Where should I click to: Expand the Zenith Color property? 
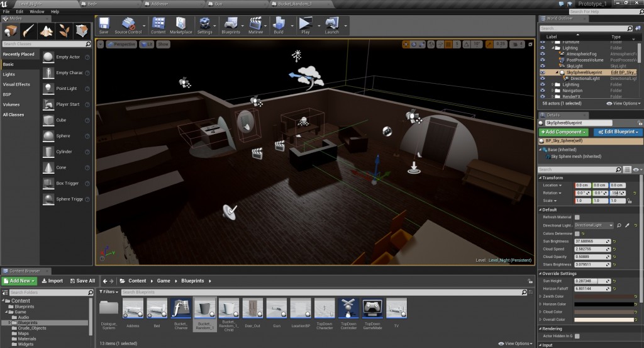(540, 296)
